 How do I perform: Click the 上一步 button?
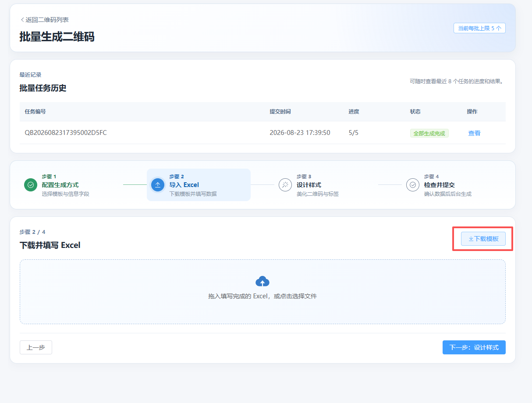[36, 347]
